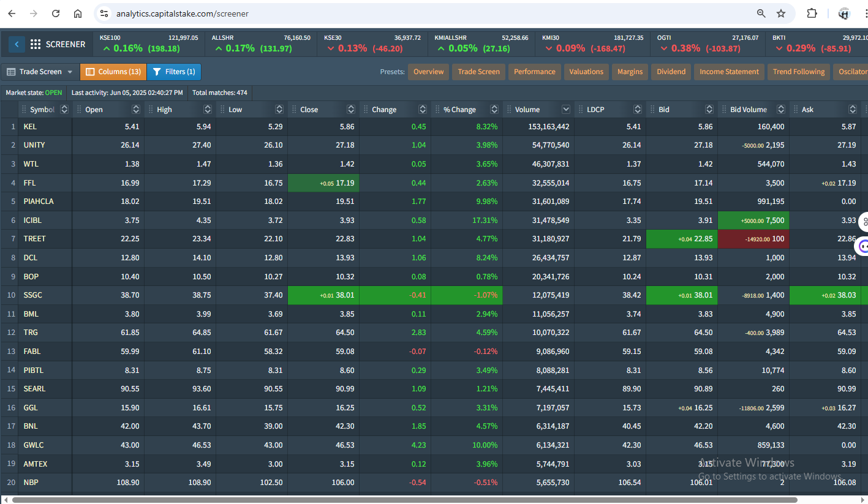Image resolution: width=868 pixels, height=504 pixels.
Task: Open the ALLSHR index ticker
Action: pyautogui.click(x=261, y=43)
